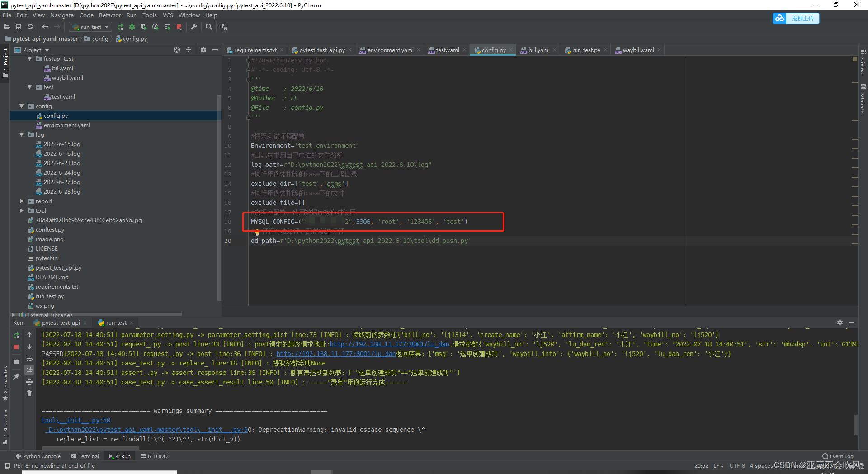The height and width of the screenshot is (474, 868).
Task: Rerun from the Run panel's green arrow
Action: 16,335
